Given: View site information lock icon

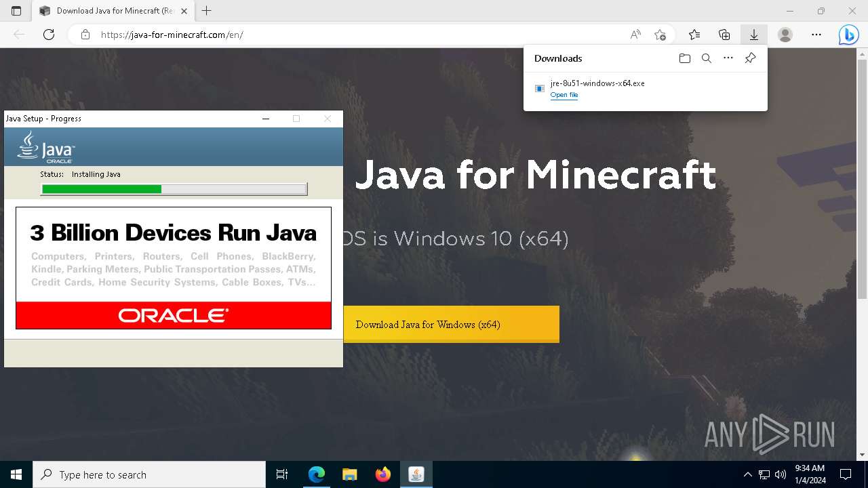Looking at the screenshot, I should pyautogui.click(x=85, y=35).
